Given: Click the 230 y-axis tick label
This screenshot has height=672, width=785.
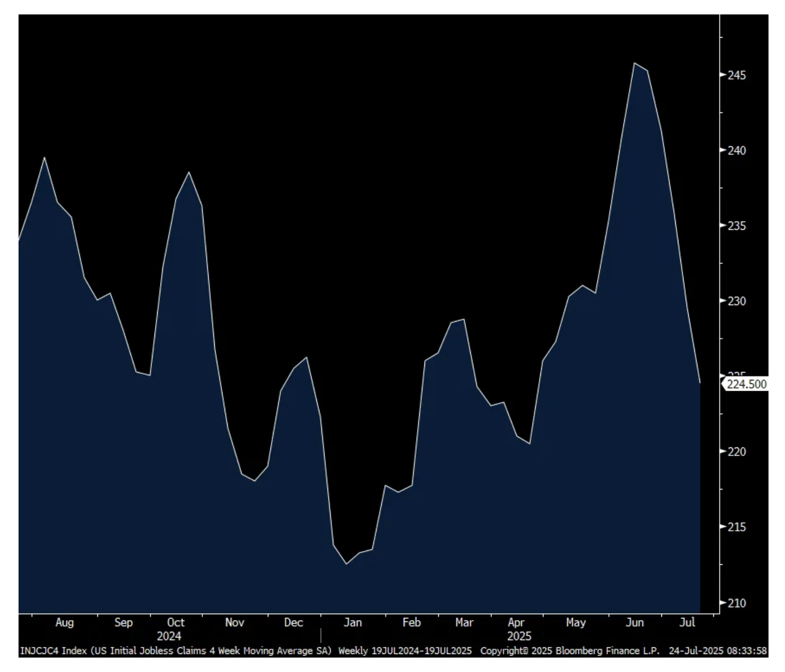Looking at the screenshot, I should (x=736, y=301).
